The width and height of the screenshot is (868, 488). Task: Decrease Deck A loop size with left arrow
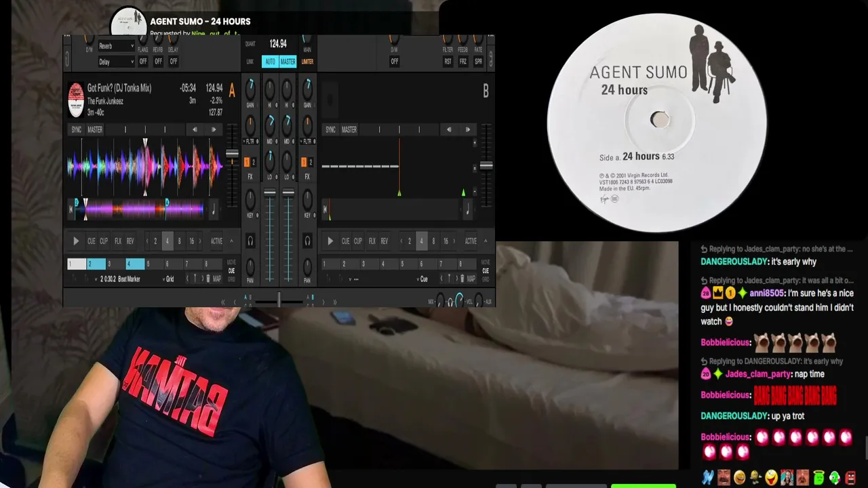(147, 241)
